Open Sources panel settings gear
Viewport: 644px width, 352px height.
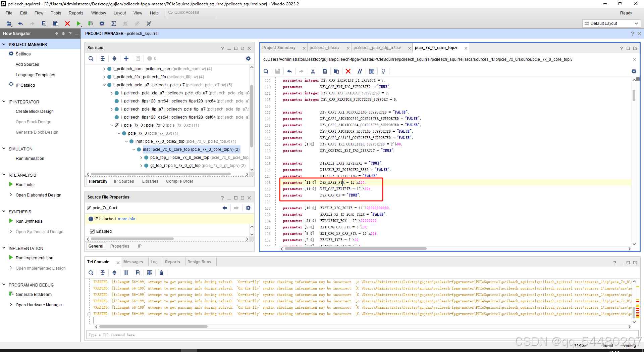pos(248,58)
